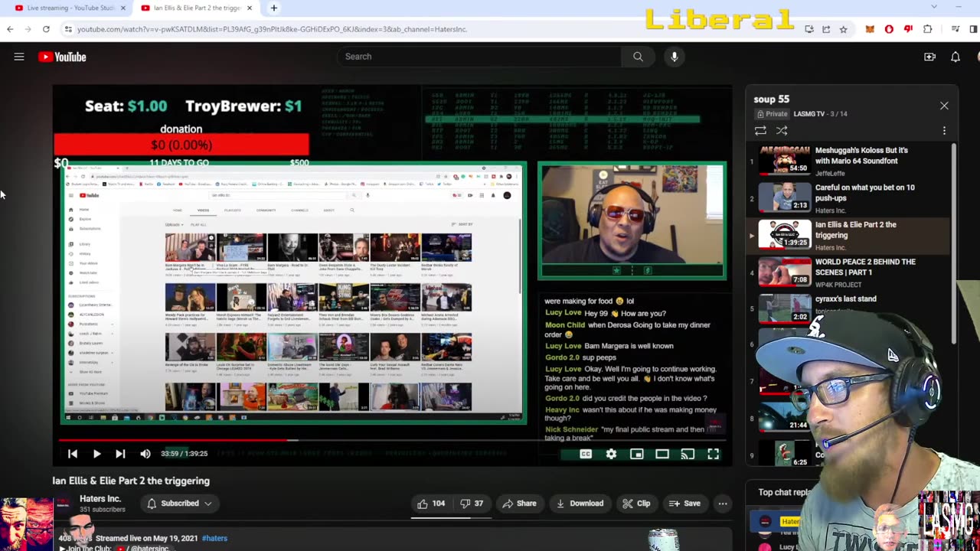Image resolution: width=980 pixels, height=551 pixels.
Task: Toggle loop playlist
Action: (x=760, y=131)
